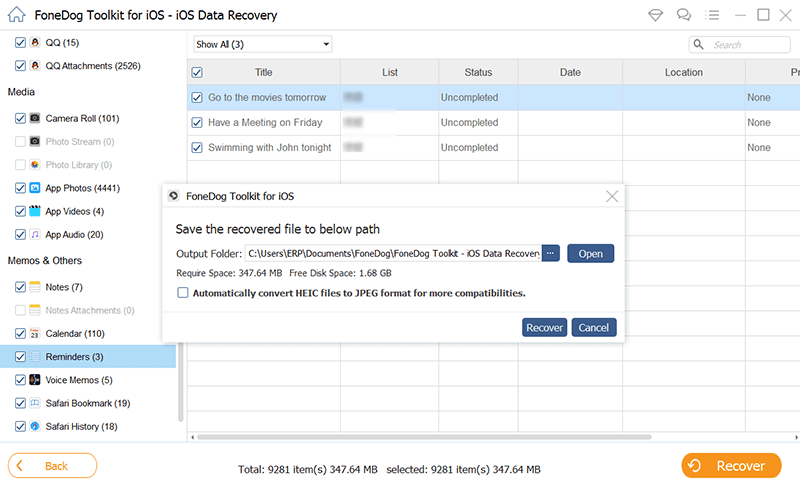Select Safari History (18) category

coord(81,426)
